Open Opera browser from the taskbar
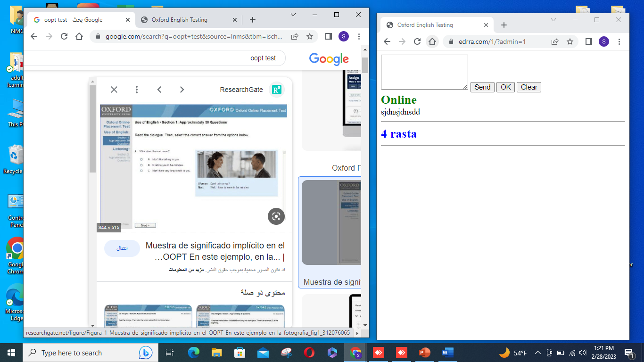This screenshot has width=644, height=362. [309, 353]
